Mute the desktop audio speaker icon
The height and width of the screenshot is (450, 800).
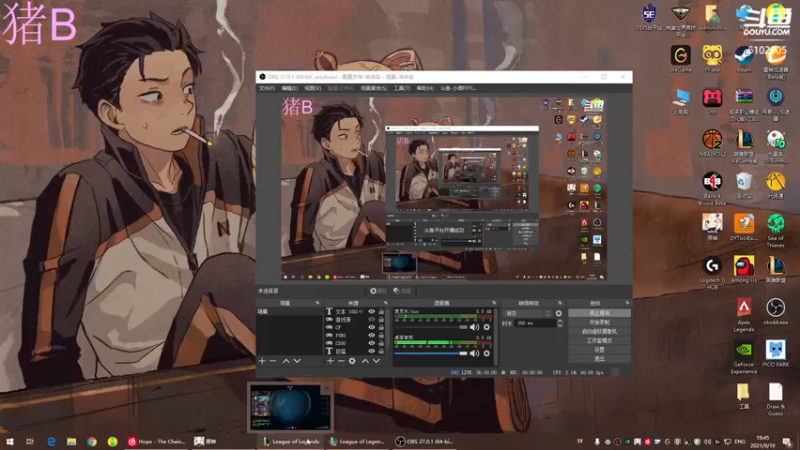tap(474, 353)
